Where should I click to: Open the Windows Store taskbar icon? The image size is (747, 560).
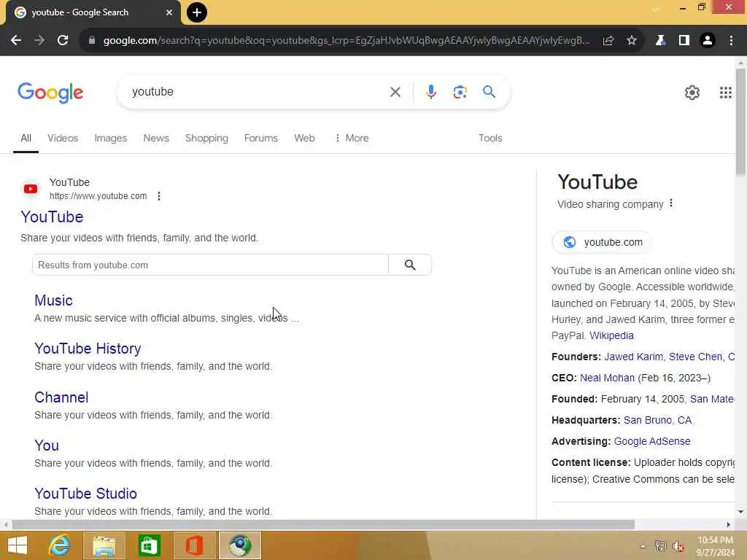pyautogui.click(x=149, y=545)
